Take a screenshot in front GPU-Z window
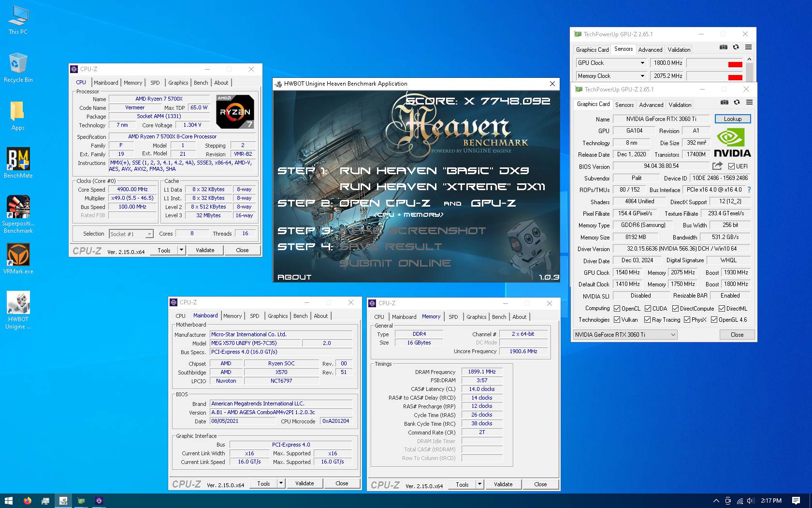812x508 pixels. [x=724, y=102]
